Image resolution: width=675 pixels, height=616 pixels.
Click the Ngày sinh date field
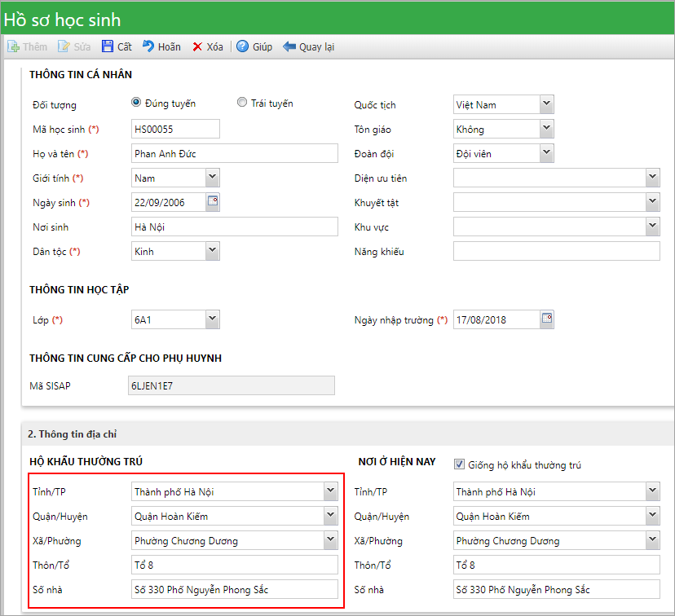pos(169,202)
